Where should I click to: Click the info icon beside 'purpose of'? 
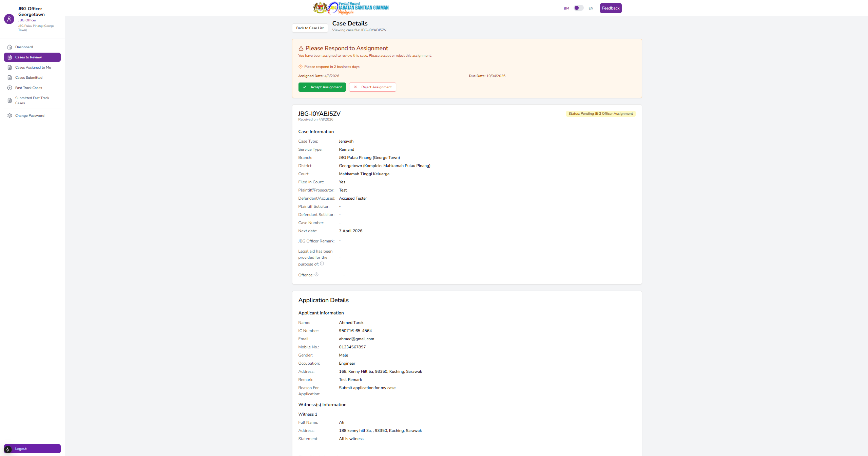coord(322,263)
